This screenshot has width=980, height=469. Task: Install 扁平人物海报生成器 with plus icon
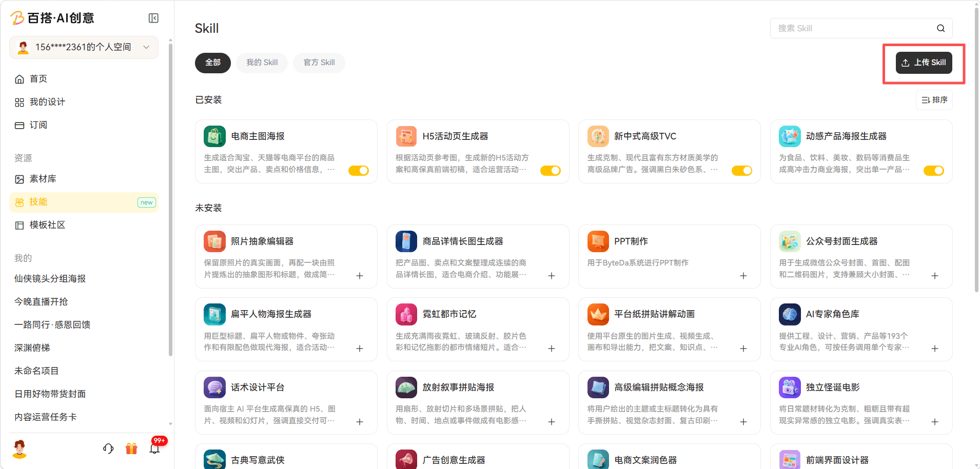(x=360, y=349)
